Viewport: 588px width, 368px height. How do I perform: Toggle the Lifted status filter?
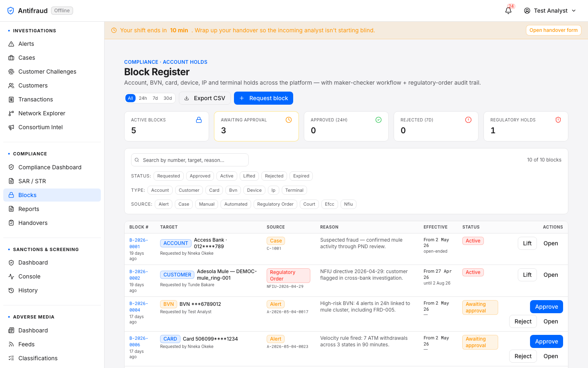tap(249, 176)
